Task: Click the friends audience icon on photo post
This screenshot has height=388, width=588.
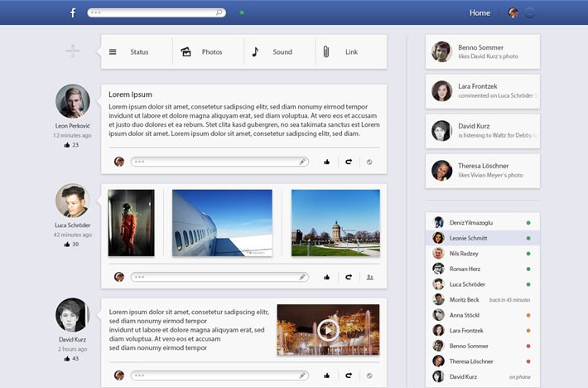Action: click(x=369, y=277)
